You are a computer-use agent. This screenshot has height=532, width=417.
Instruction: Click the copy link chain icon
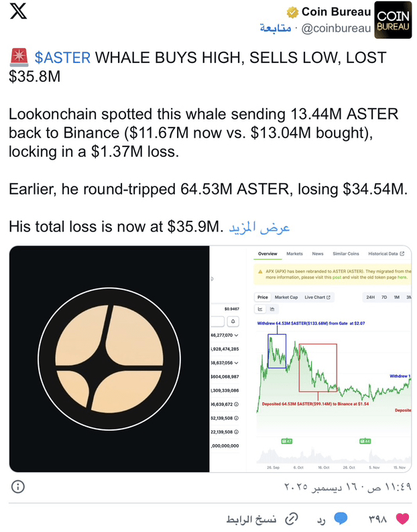tap(292, 519)
